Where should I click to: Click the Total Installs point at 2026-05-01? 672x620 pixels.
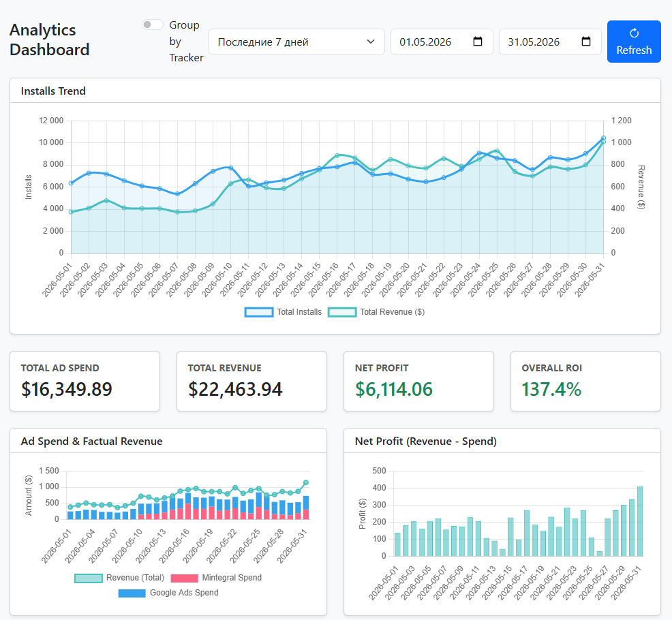(71, 183)
